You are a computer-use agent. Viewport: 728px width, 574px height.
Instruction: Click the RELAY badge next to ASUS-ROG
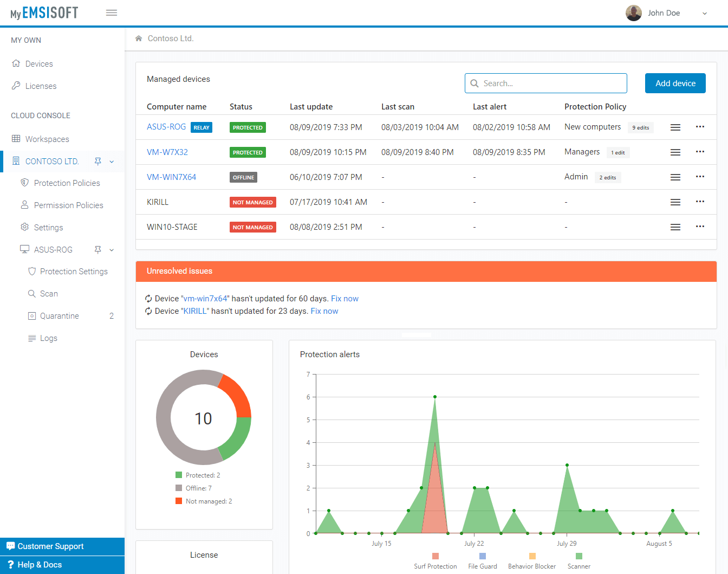point(201,127)
